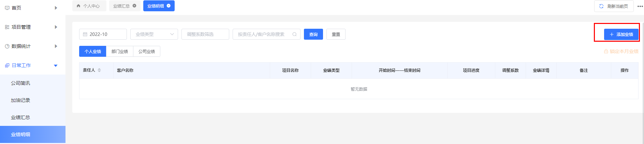
Task: Click the 刷新当前页 refresh icon
Action: click(x=601, y=6)
